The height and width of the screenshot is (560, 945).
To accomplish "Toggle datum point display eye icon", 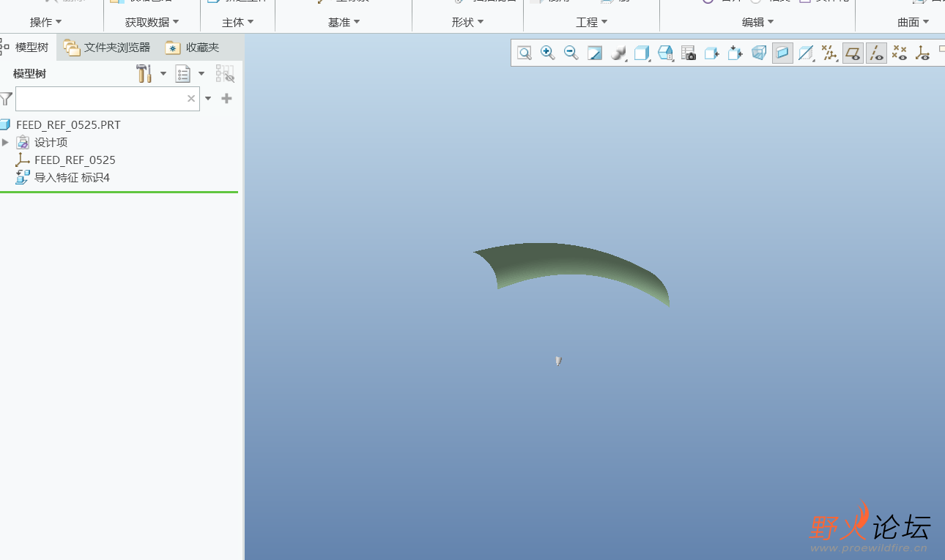I will 900,53.
